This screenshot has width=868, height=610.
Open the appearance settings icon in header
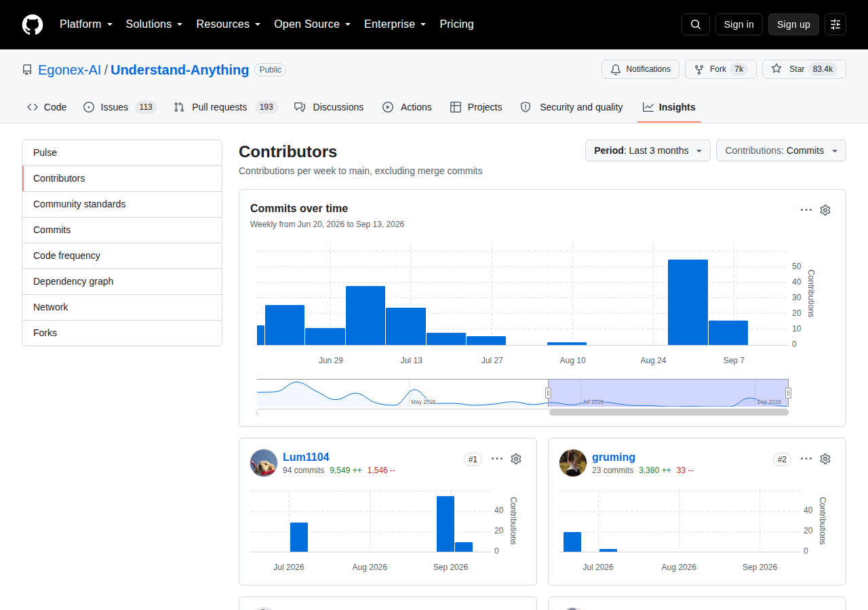[835, 24]
